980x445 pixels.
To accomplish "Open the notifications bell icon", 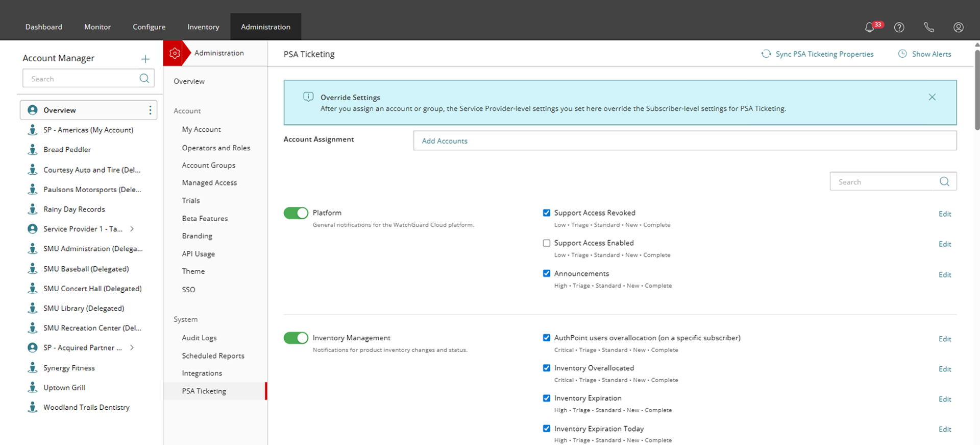I will point(870,28).
